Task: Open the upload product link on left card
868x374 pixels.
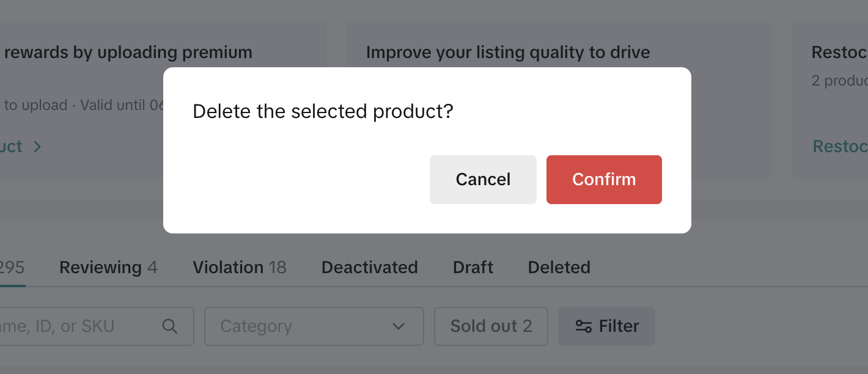Action: click(11, 147)
